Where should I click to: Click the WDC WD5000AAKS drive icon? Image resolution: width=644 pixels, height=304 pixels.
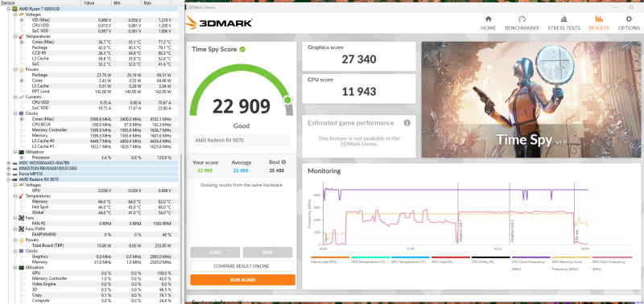pos(14,163)
